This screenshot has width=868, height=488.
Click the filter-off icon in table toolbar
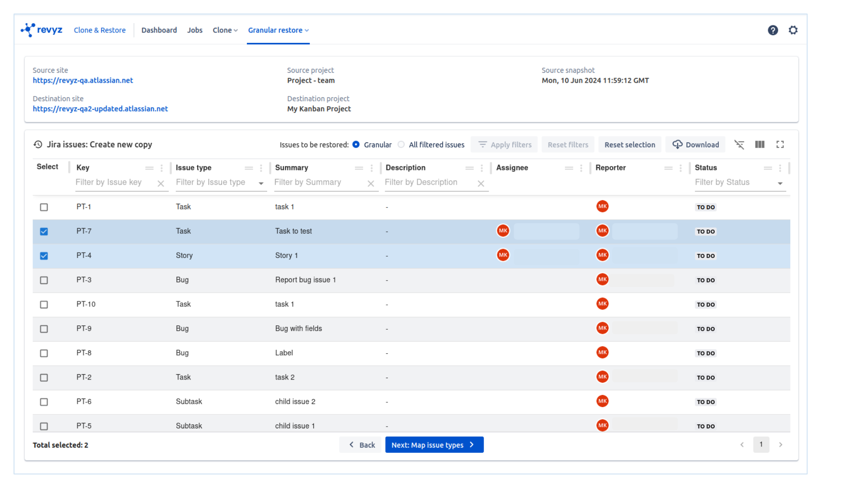tap(739, 145)
